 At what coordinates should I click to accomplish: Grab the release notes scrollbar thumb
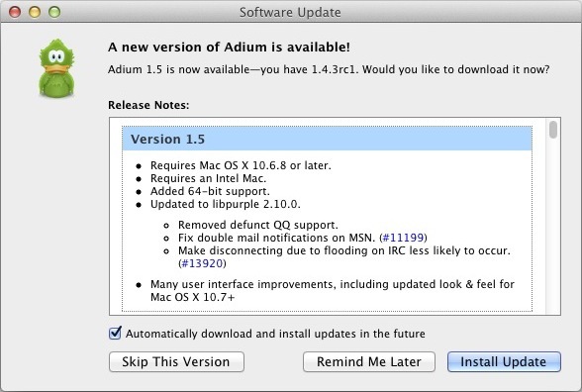(x=553, y=130)
